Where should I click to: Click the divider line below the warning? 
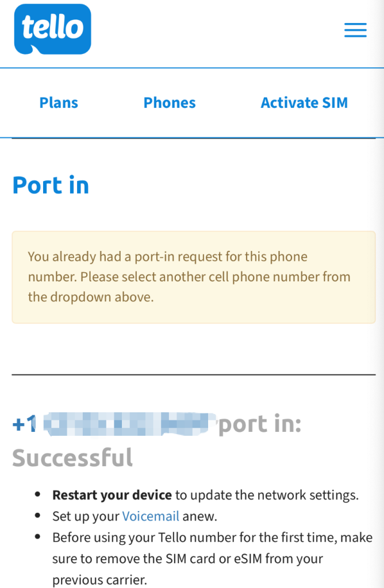tap(193, 374)
